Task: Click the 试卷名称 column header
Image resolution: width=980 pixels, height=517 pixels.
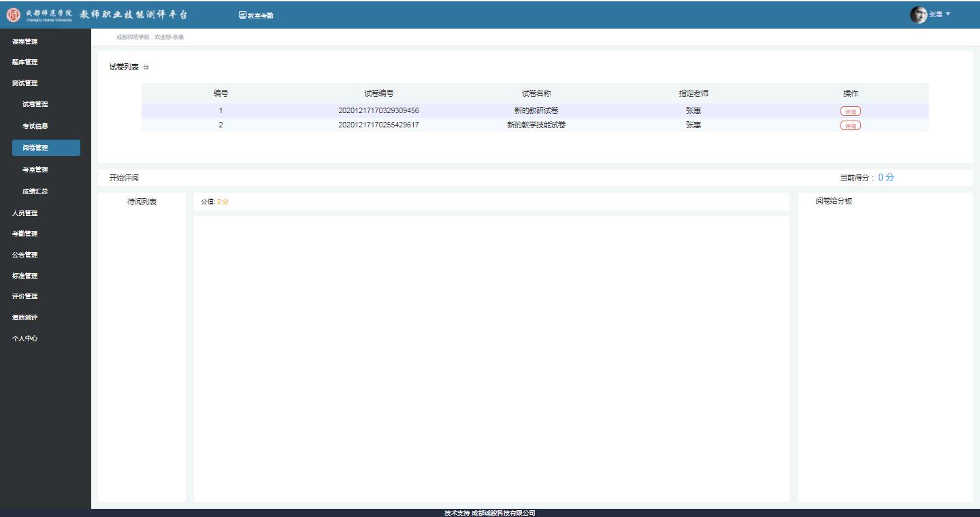Action: pyautogui.click(x=536, y=93)
